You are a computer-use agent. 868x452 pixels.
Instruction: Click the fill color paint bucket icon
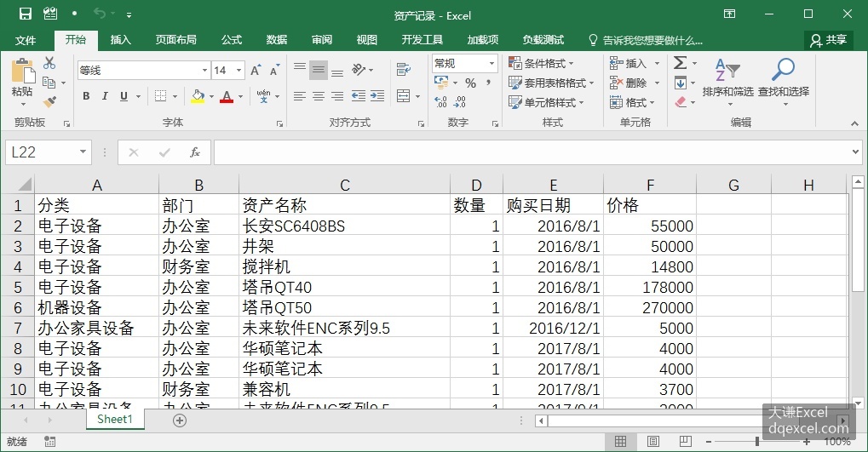click(198, 96)
